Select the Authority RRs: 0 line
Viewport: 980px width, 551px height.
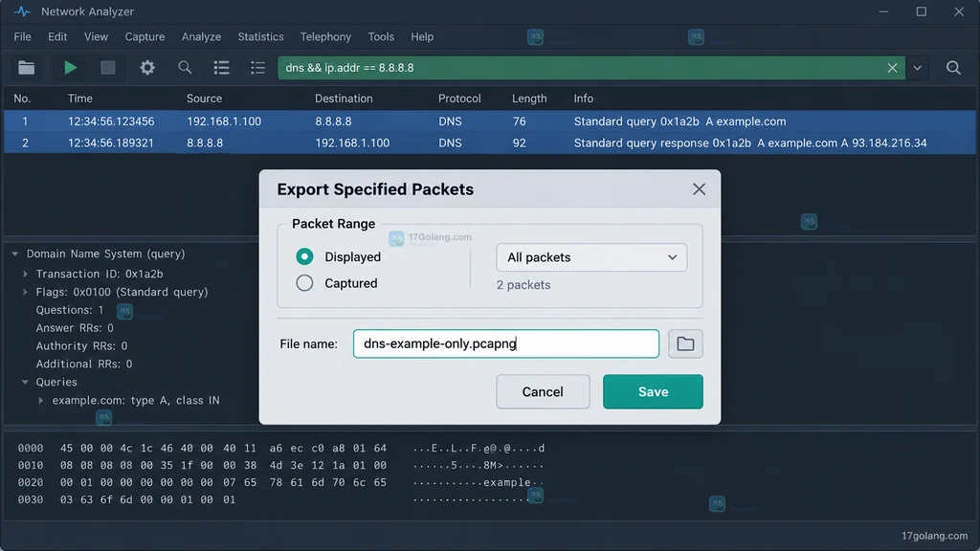pos(82,345)
